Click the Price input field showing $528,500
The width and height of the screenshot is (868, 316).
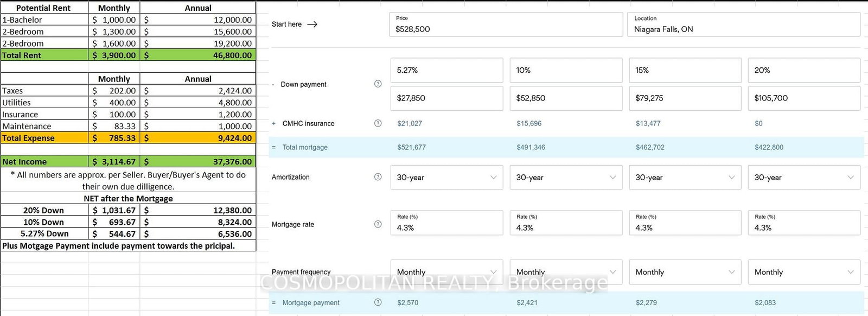click(505, 25)
